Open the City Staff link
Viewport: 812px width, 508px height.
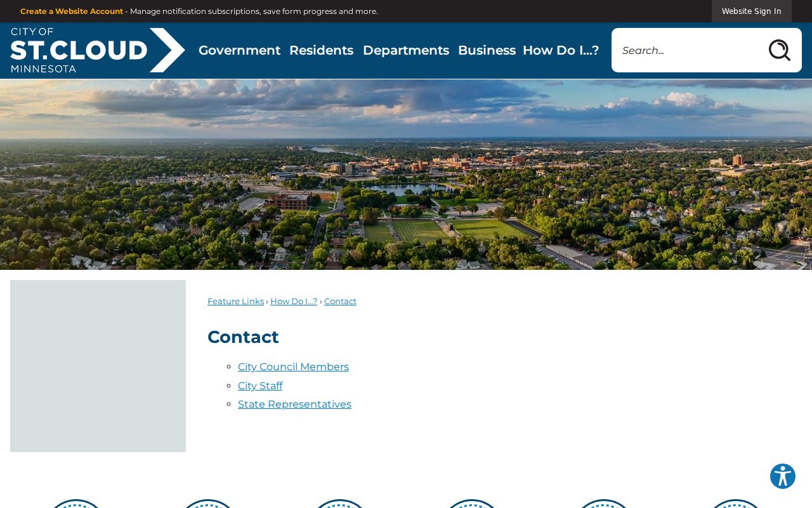[260, 386]
